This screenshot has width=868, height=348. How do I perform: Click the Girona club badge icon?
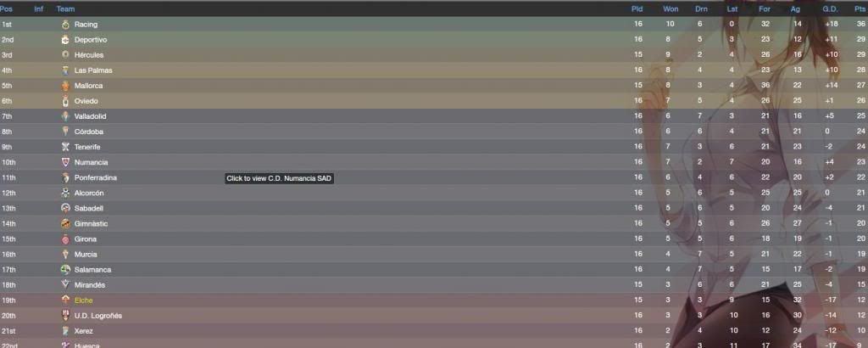(65, 239)
